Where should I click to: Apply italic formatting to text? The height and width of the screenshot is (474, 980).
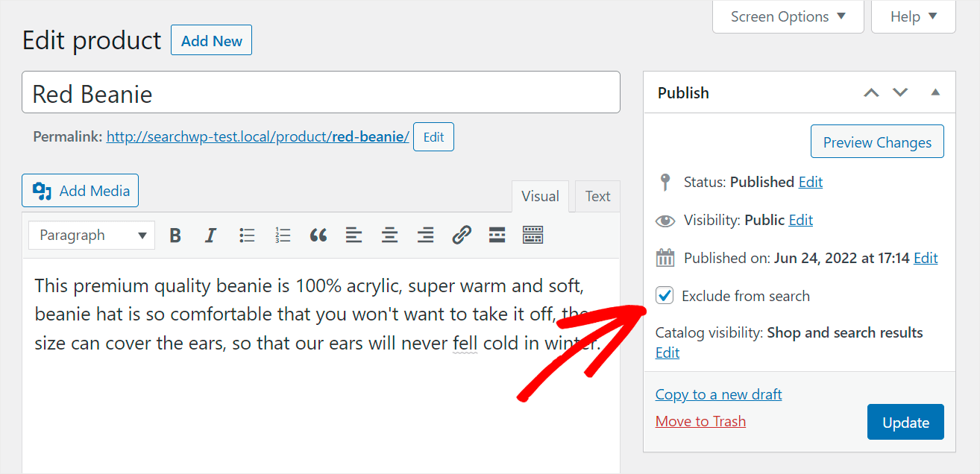(x=211, y=236)
